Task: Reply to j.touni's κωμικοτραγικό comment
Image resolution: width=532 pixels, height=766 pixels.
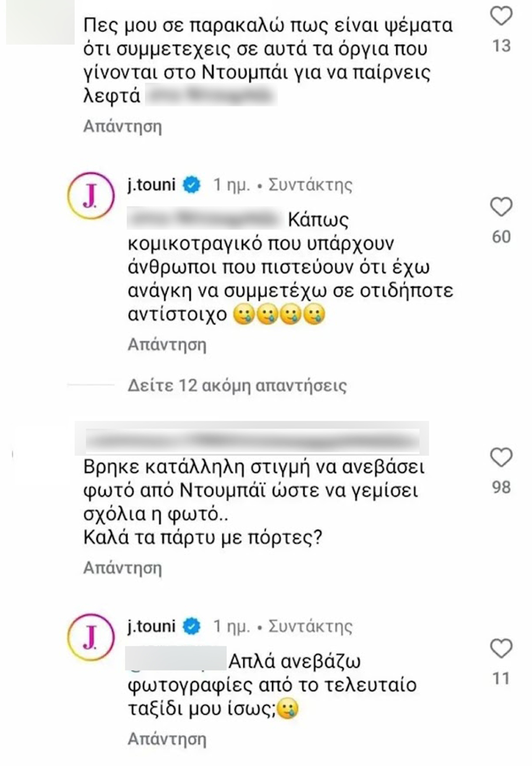Action: (x=167, y=344)
